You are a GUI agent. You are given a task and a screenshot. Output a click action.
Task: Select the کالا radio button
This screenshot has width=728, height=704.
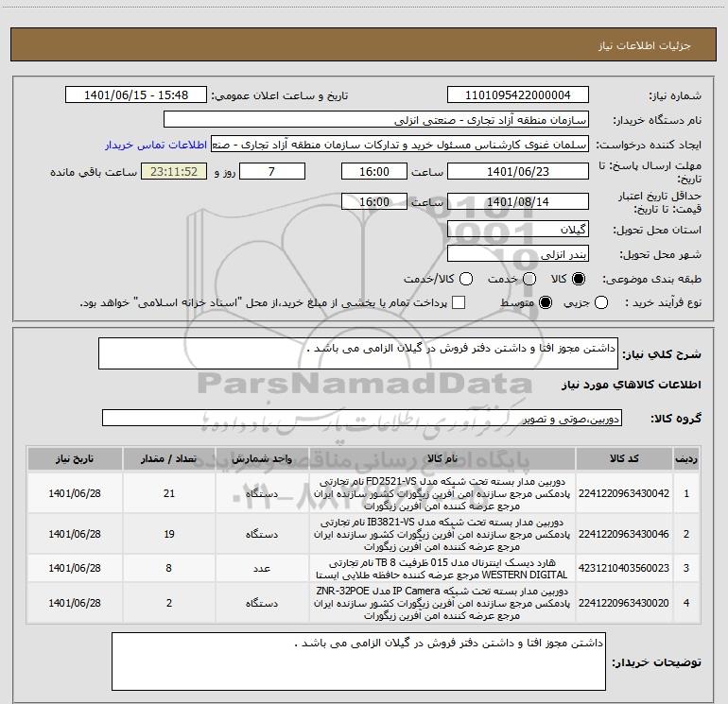(x=578, y=279)
